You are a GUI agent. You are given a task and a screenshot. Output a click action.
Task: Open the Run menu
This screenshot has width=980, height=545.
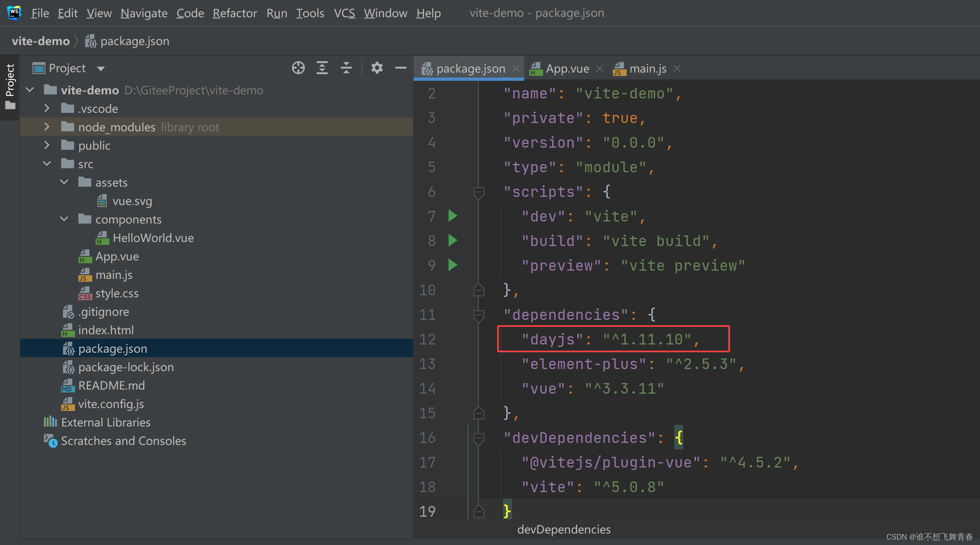[277, 13]
